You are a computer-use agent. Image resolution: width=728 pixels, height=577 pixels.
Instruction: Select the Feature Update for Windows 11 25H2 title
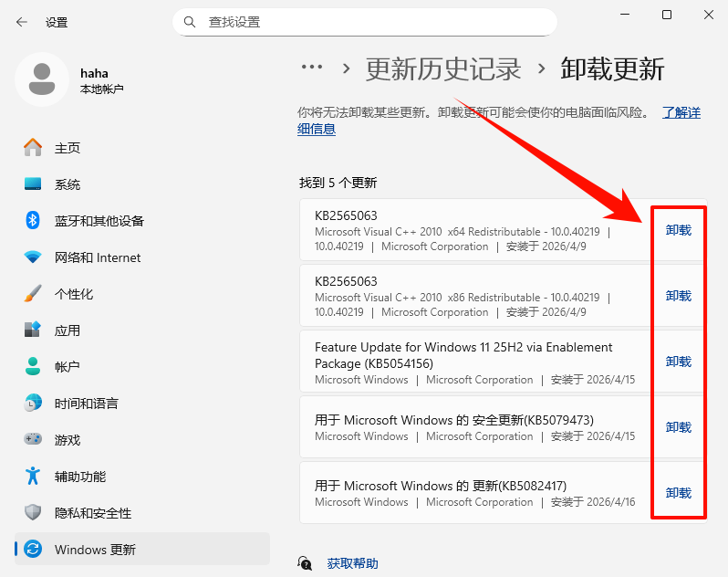click(463, 355)
